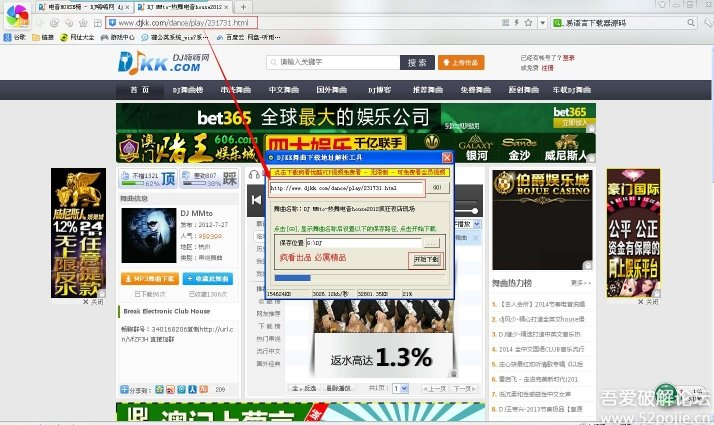The height and width of the screenshot is (425, 714).
Task: Open the 360 browser pinwheel logo menu
Action: 18,16
